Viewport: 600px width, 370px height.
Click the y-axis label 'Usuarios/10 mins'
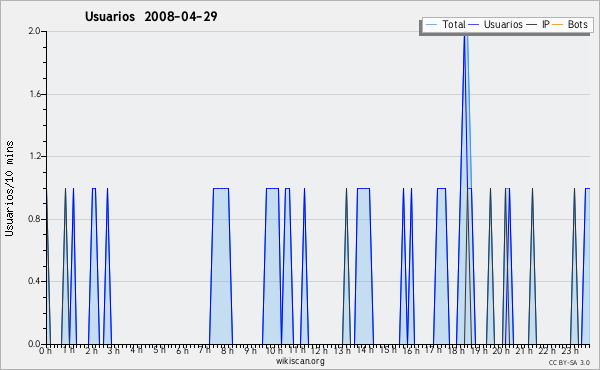(9, 188)
